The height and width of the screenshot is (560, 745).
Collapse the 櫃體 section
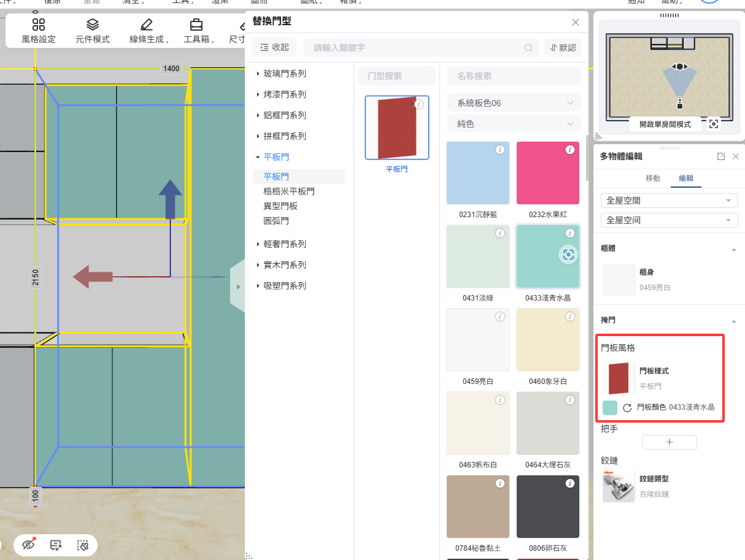click(733, 249)
